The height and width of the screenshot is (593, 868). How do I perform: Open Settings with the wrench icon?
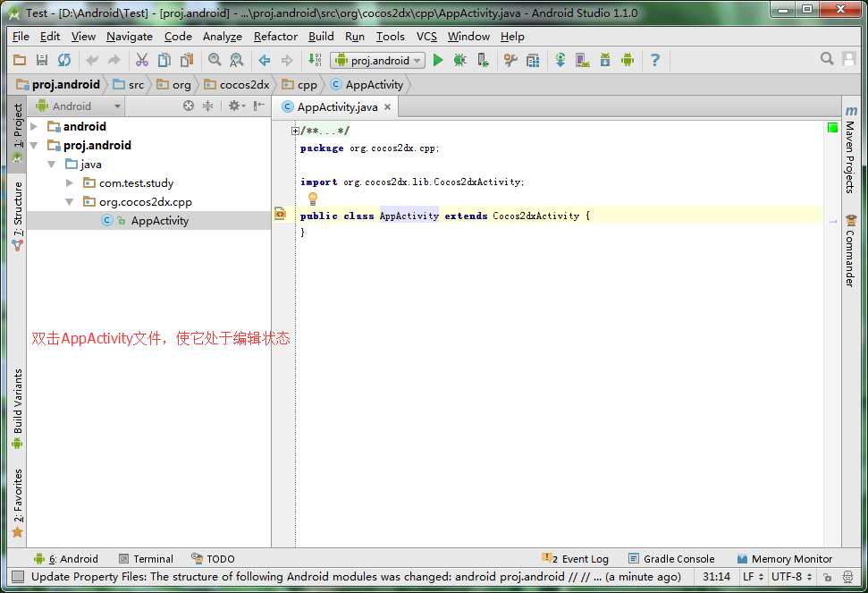[x=510, y=60]
